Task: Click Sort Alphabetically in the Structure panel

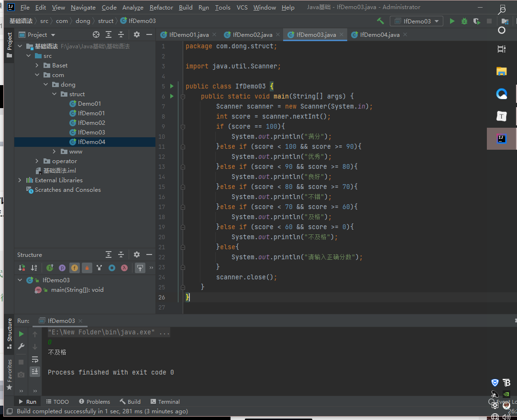Action: (x=34, y=268)
